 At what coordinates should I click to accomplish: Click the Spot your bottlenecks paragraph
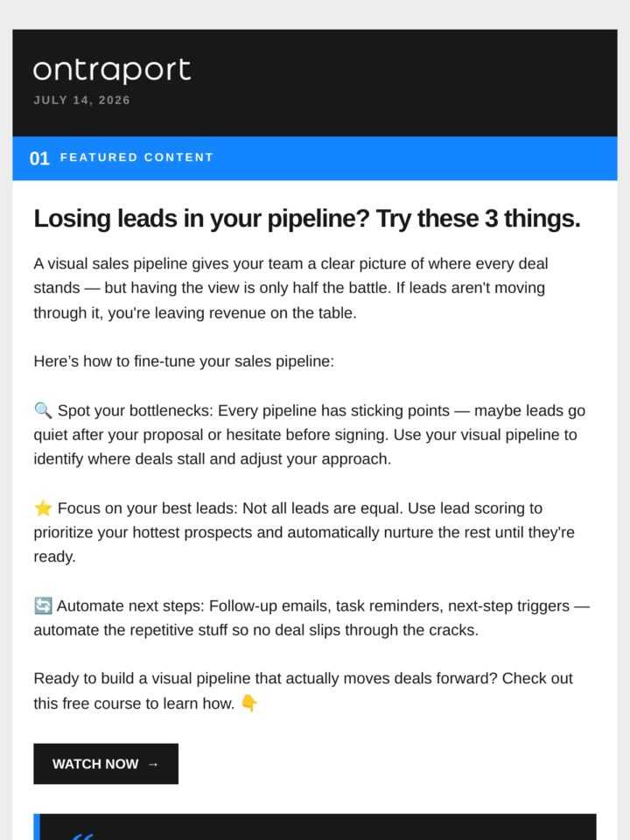310,435
